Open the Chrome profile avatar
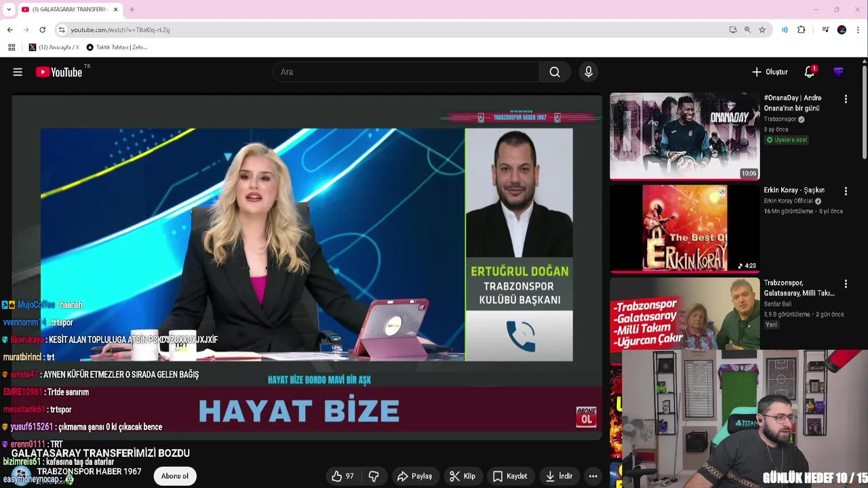Viewport: 868px width, 488px height. (x=842, y=30)
